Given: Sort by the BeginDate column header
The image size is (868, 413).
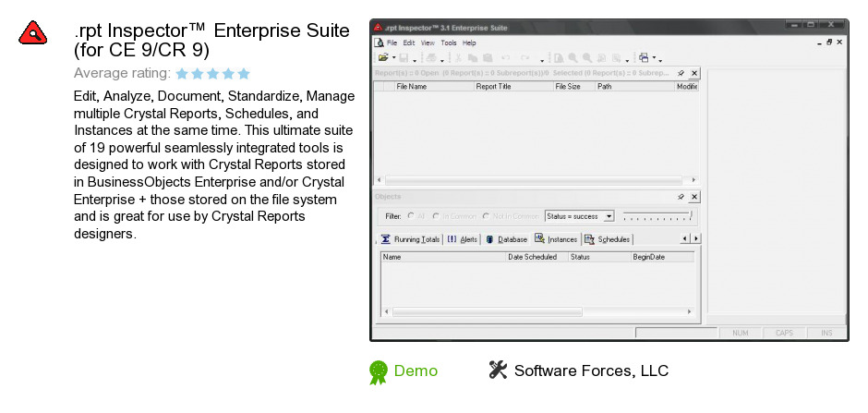Looking at the screenshot, I should pos(663,257).
